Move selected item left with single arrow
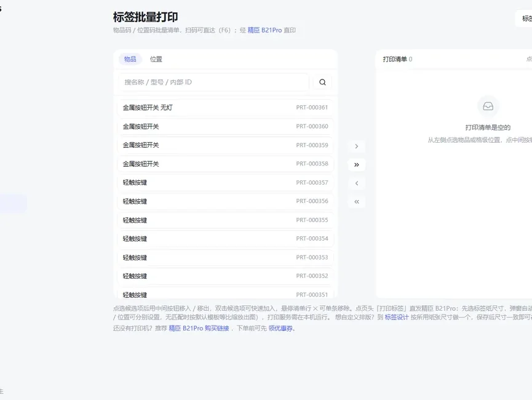Image resolution: width=532 pixels, height=400 pixels. pos(357,183)
